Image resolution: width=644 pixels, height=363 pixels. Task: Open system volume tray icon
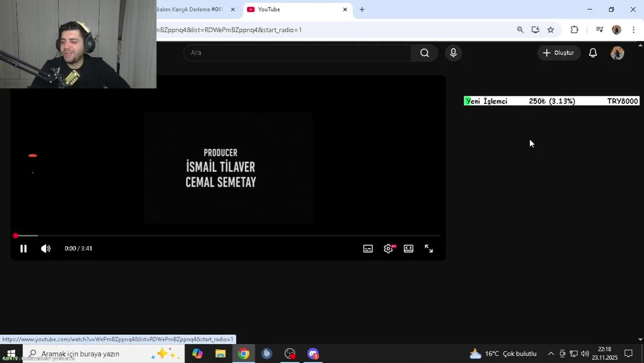point(585,353)
